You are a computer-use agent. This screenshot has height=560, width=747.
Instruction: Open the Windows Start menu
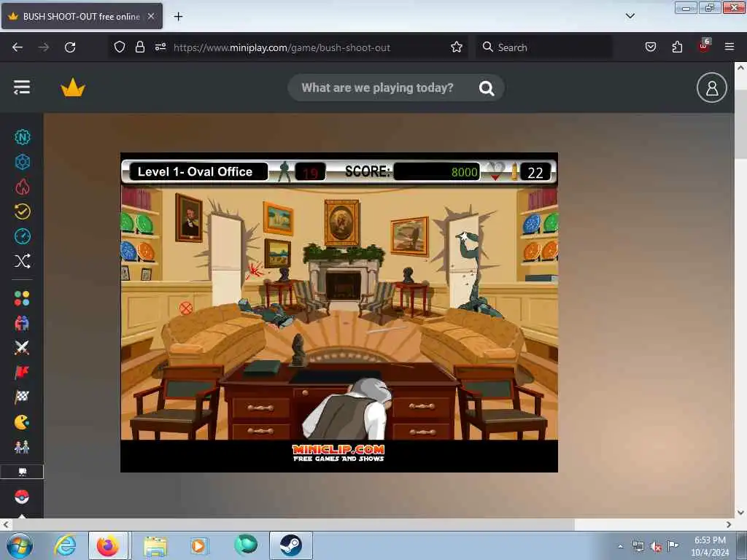[20, 545]
